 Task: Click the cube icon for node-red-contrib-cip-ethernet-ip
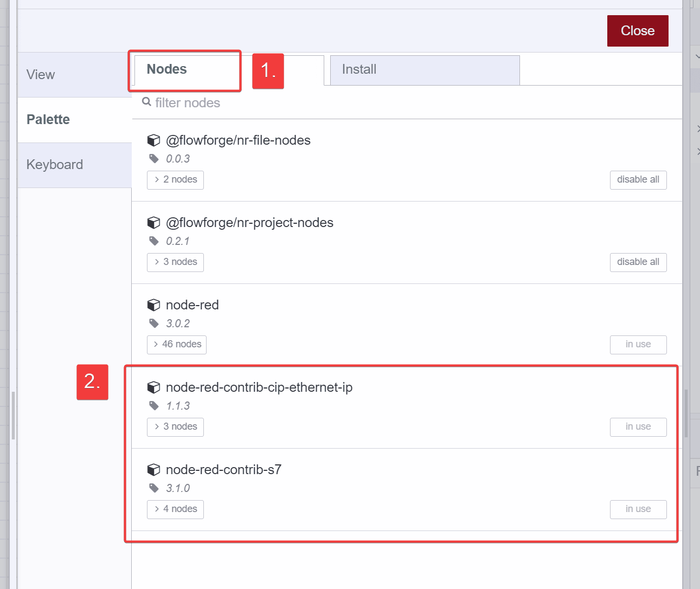click(154, 387)
